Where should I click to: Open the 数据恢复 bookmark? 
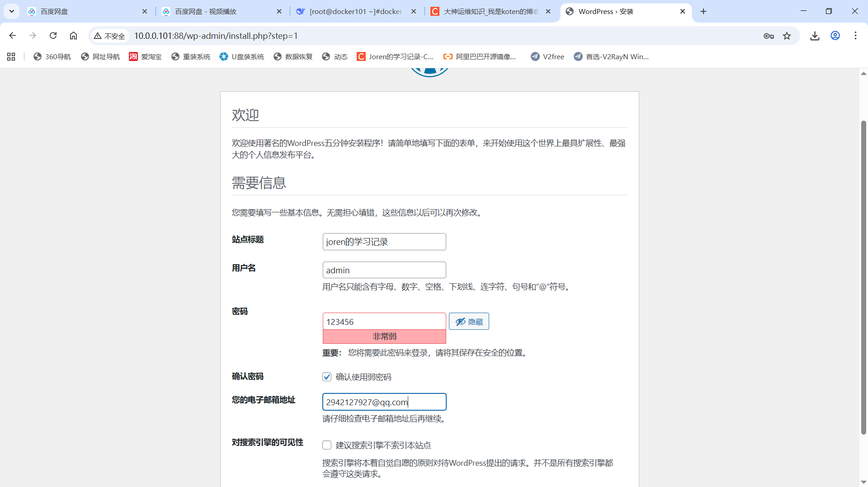point(293,56)
